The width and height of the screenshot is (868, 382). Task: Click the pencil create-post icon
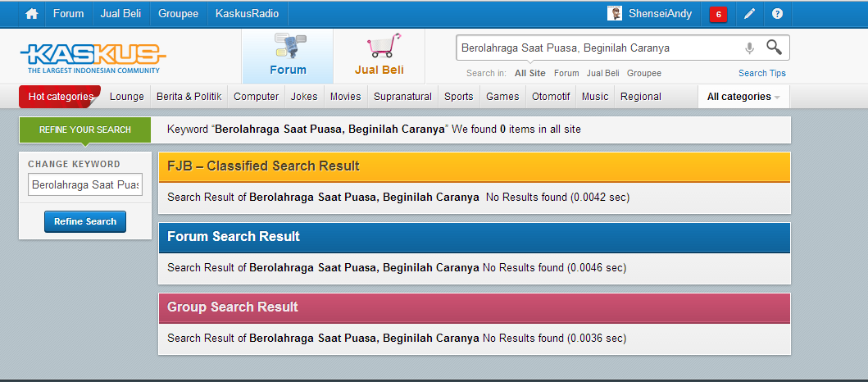point(749,14)
